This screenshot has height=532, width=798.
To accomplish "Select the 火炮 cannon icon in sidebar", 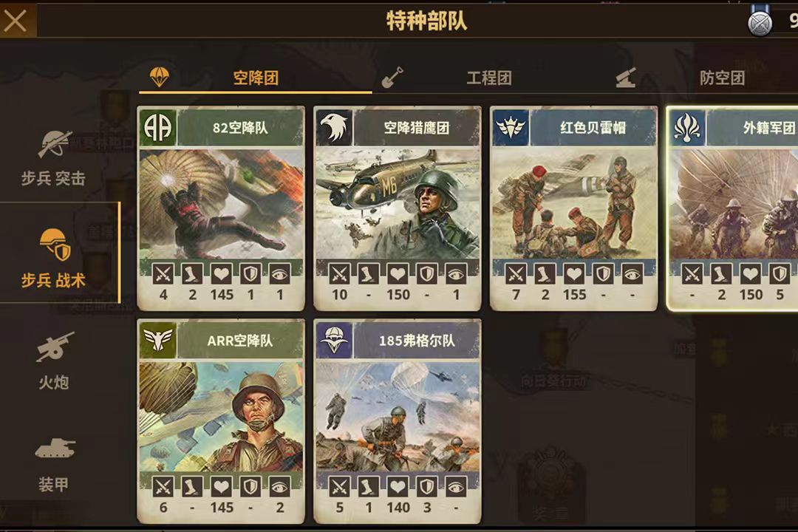I will point(55,347).
